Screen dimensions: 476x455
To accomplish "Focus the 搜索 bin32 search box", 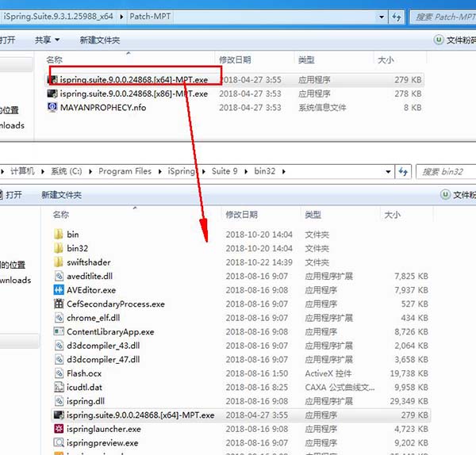I will pos(447,172).
